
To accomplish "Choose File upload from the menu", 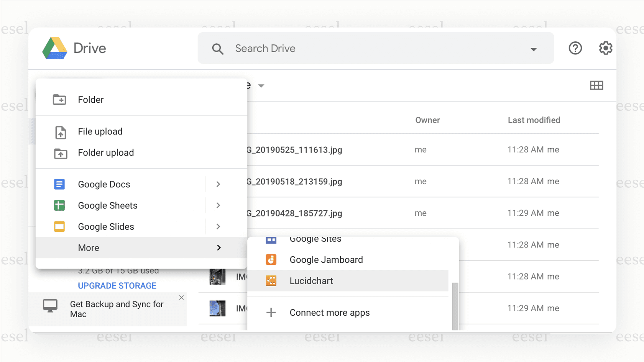I will [x=100, y=131].
